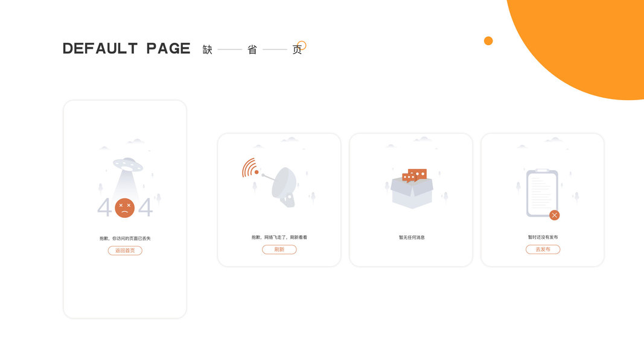The height and width of the screenshot is (362, 644).
Task: Click the 页 character in the title
Action: pos(297,49)
